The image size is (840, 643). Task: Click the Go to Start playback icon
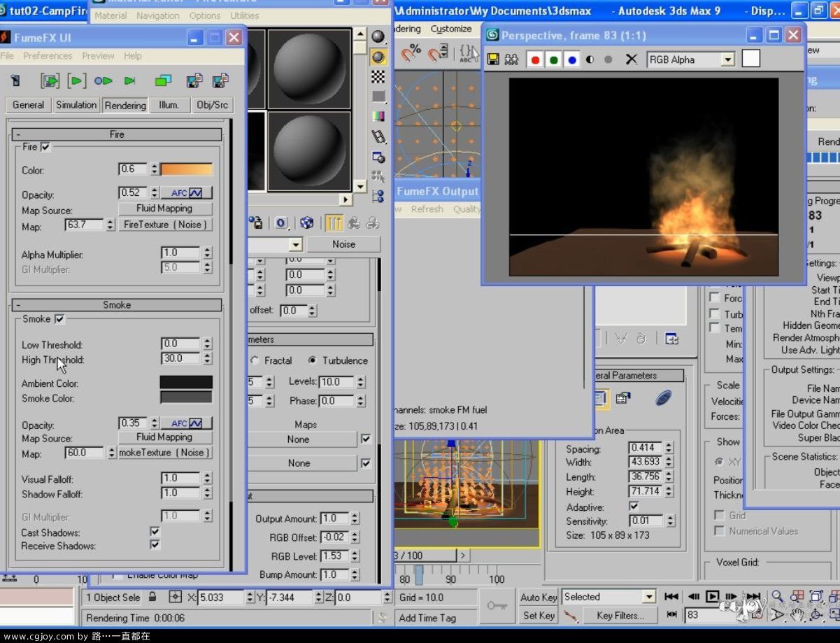[x=671, y=596]
